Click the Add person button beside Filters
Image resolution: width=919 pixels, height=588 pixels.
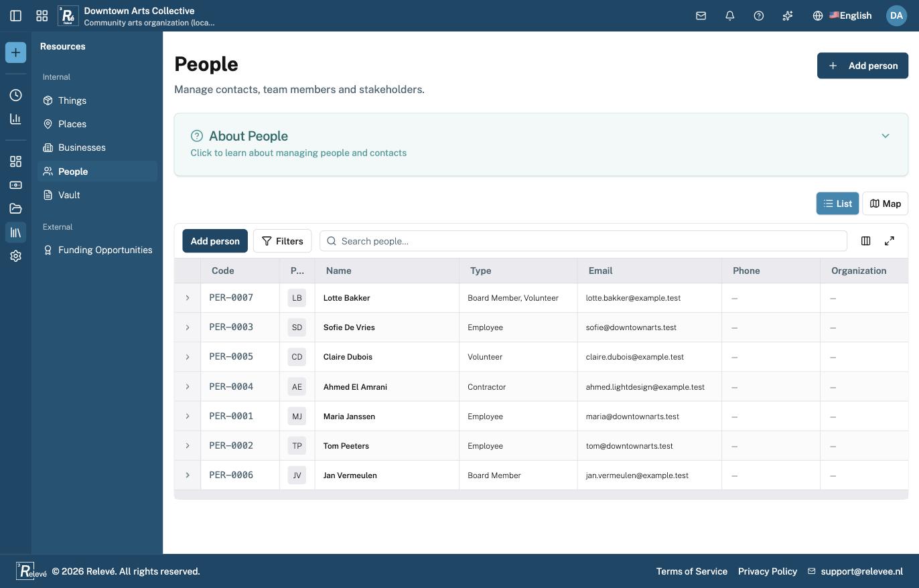pyautogui.click(x=215, y=241)
